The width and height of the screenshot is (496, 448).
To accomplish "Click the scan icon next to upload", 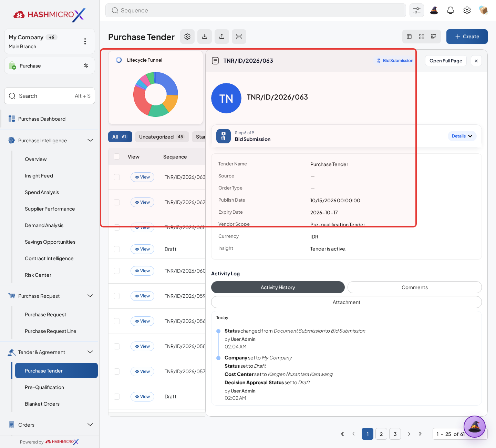I will click(x=239, y=37).
